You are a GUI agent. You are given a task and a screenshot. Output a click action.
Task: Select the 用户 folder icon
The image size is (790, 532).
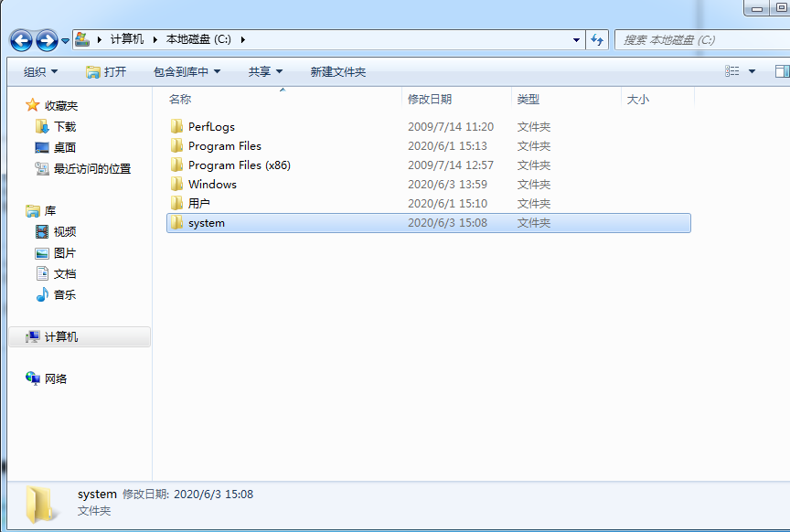point(176,203)
